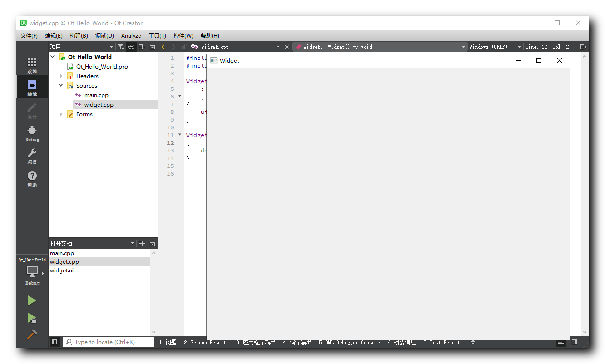Fold the code block at line 11

(179, 135)
